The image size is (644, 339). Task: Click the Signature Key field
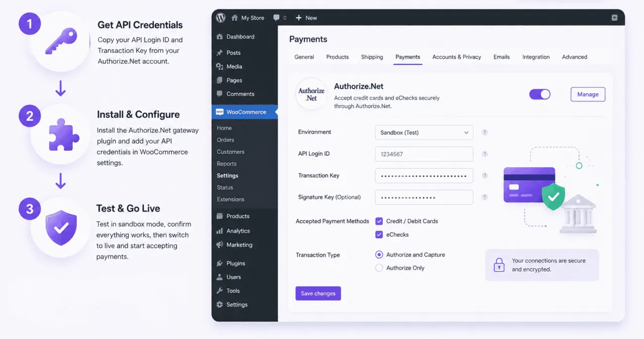point(424,197)
